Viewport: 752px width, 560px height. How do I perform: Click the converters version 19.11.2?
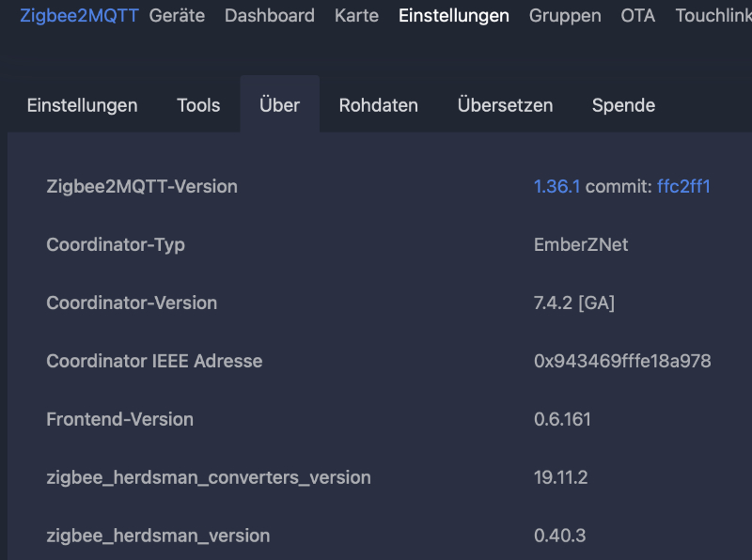[x=560, y=477]
